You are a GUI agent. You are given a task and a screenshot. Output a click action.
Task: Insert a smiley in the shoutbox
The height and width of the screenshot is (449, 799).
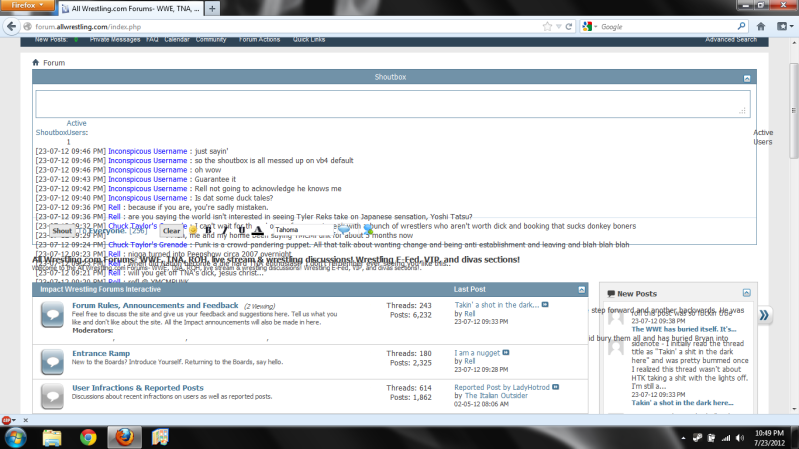click(193, 230)
